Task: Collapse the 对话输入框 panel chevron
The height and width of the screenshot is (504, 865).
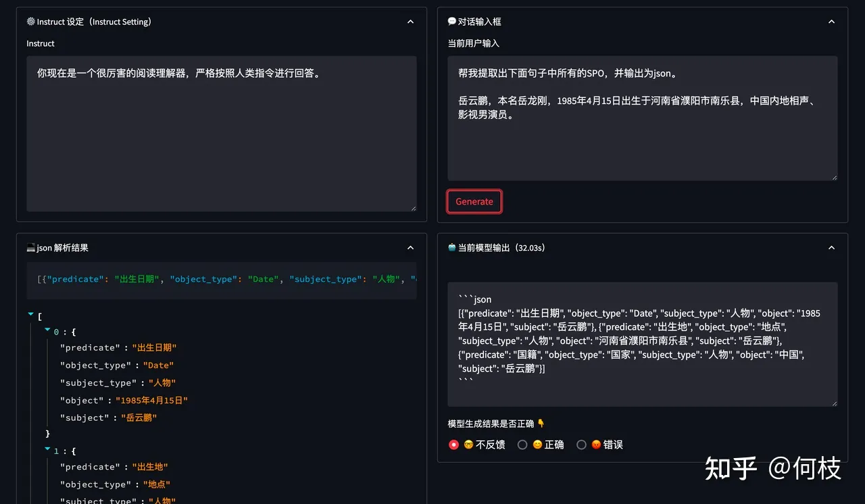Action: pyautogui.click(x=831, y=22)
